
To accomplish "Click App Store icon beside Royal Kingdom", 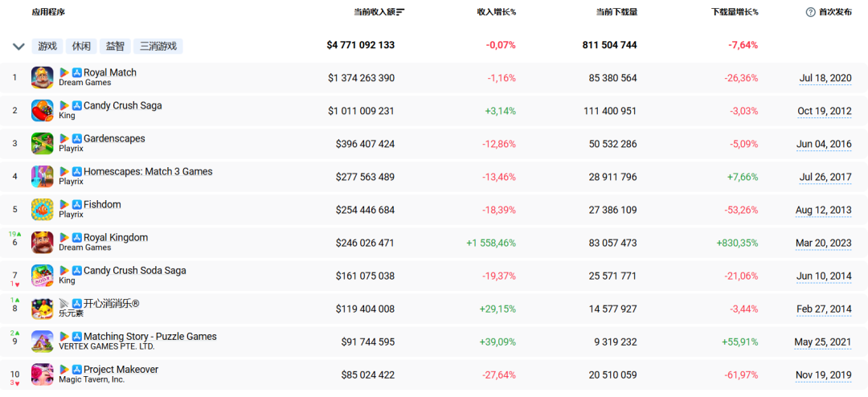I will click(77, 238).
